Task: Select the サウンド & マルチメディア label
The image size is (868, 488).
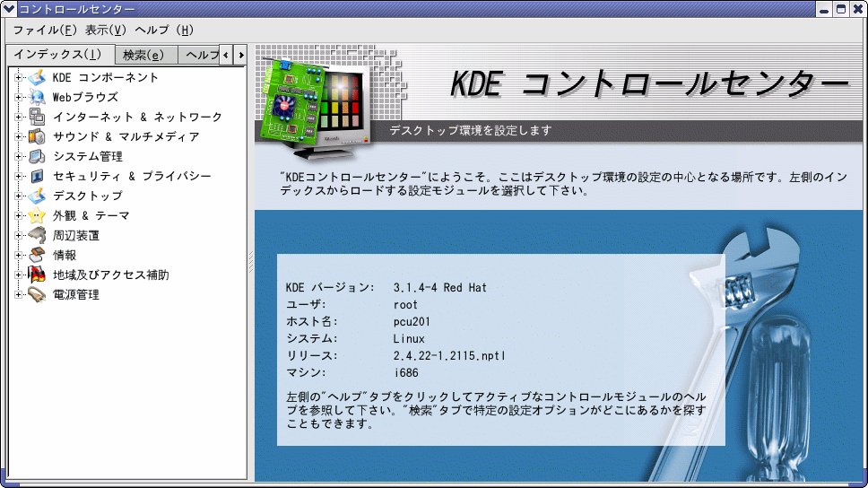Action: [126, 137]
